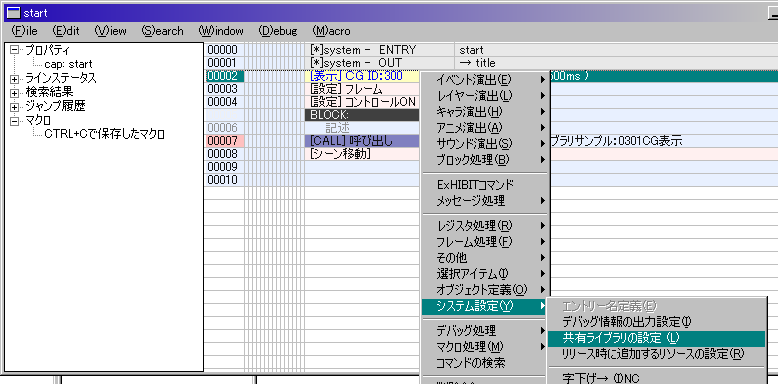
Task: Choose リリース時に追加するリソースの設定(R) entry
Action: click(656, 354)
